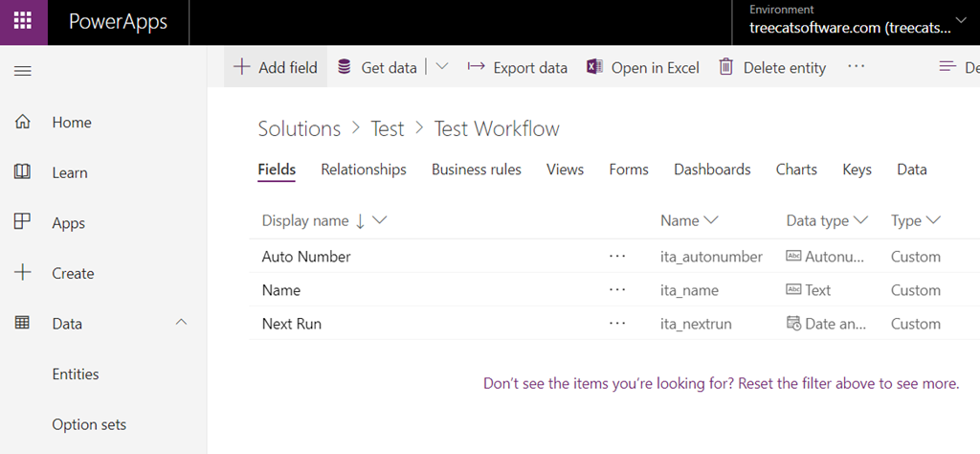Switch to the Charts tab

tap(796, 170)
